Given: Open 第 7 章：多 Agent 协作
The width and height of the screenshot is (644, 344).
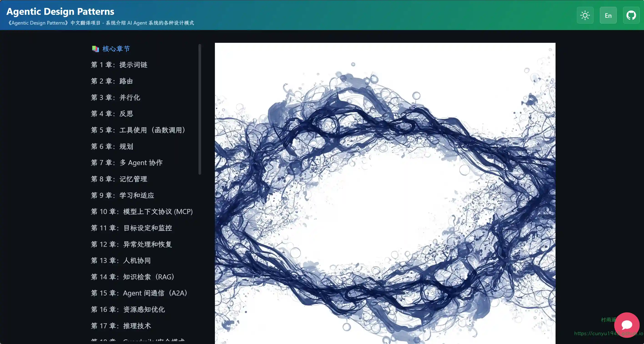Looking at the screenshot, I should pos(127,163).
